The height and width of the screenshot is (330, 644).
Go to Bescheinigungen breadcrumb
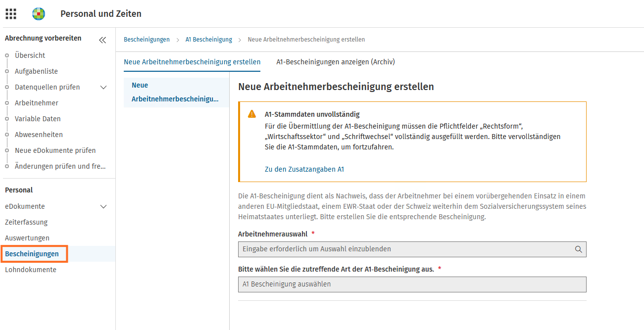click(x=147, y=40)
